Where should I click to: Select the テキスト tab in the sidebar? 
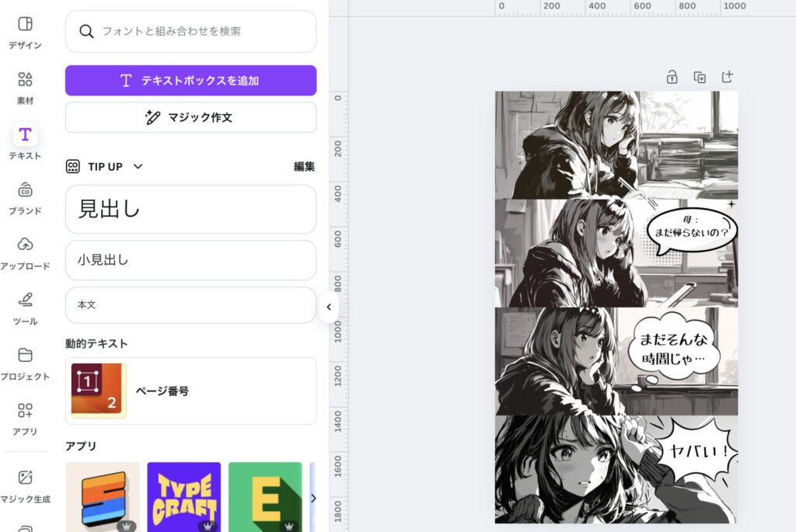tap(25, 142)
